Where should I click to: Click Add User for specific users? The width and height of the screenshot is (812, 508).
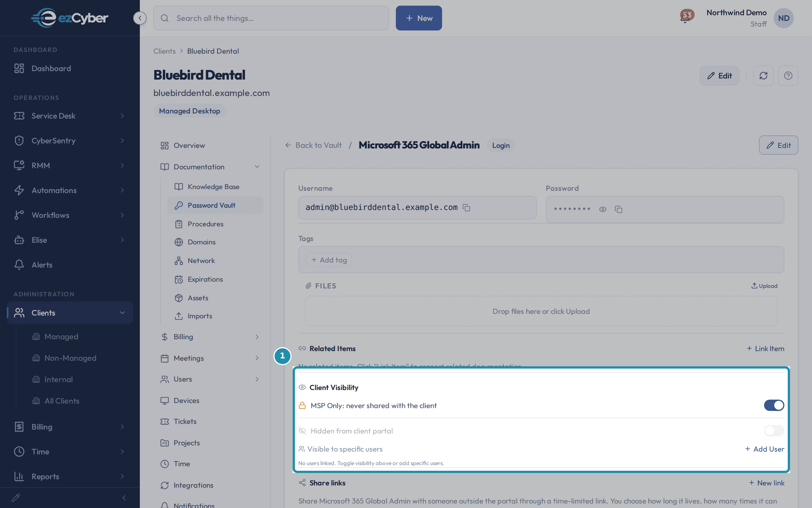765,449
